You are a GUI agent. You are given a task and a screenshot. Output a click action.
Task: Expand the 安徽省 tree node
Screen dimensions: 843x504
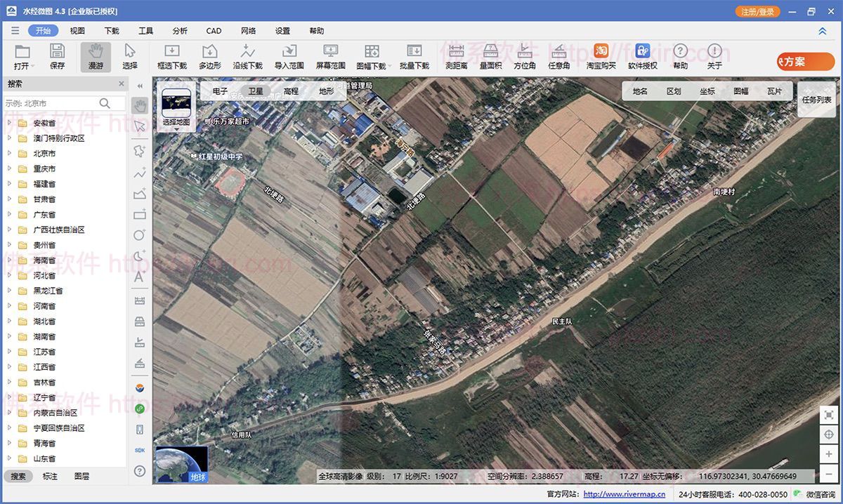coord(10,123)
